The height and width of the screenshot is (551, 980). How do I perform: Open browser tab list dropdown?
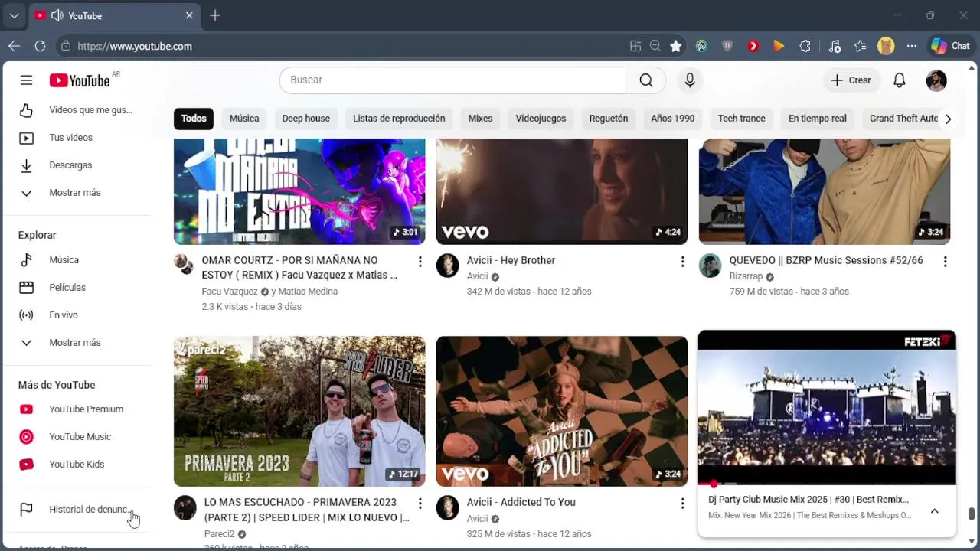coord(14,15)
